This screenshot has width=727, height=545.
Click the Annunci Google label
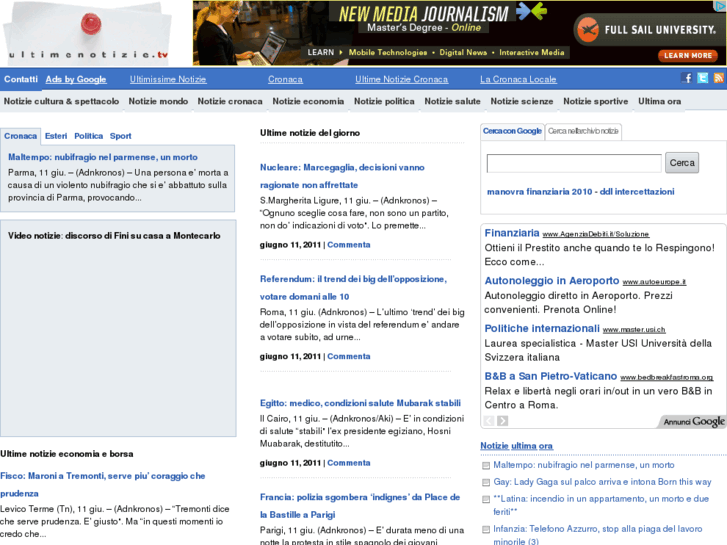point(694,421)
